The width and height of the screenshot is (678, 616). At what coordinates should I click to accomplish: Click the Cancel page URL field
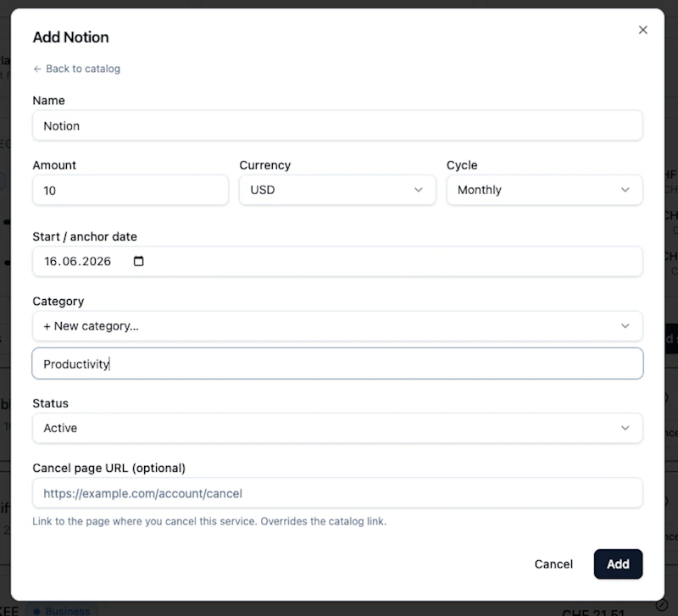coord(337,493)
